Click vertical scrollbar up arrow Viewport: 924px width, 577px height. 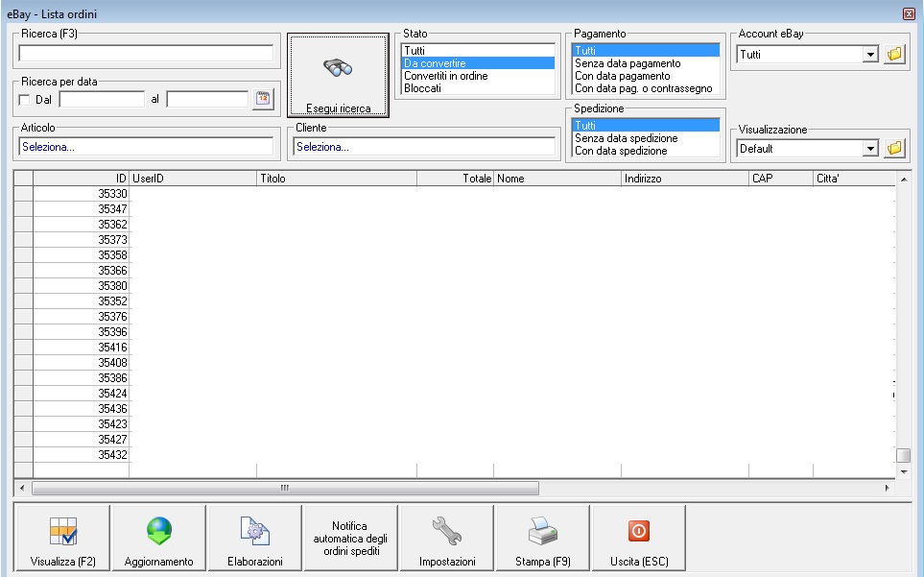click(x=904, y=180)
